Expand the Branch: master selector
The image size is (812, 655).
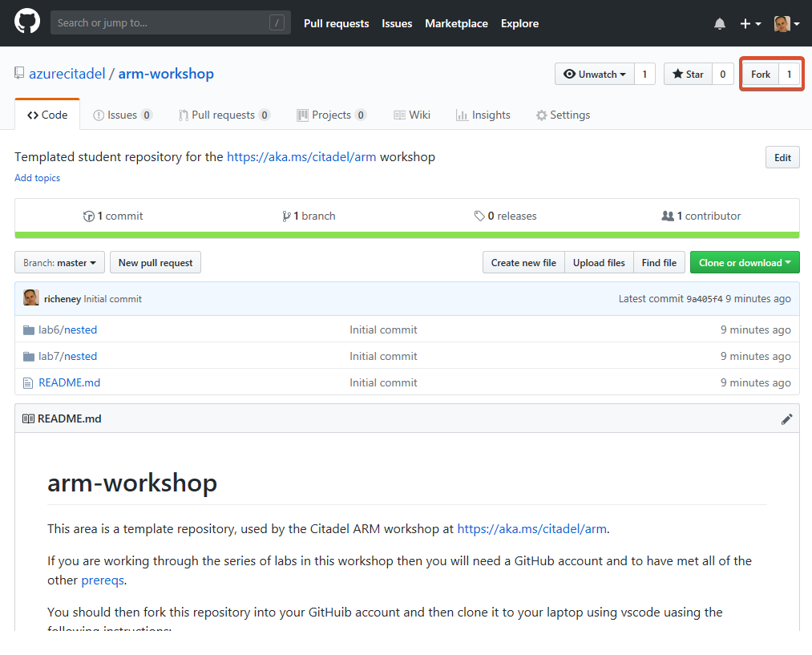[60, 263]
